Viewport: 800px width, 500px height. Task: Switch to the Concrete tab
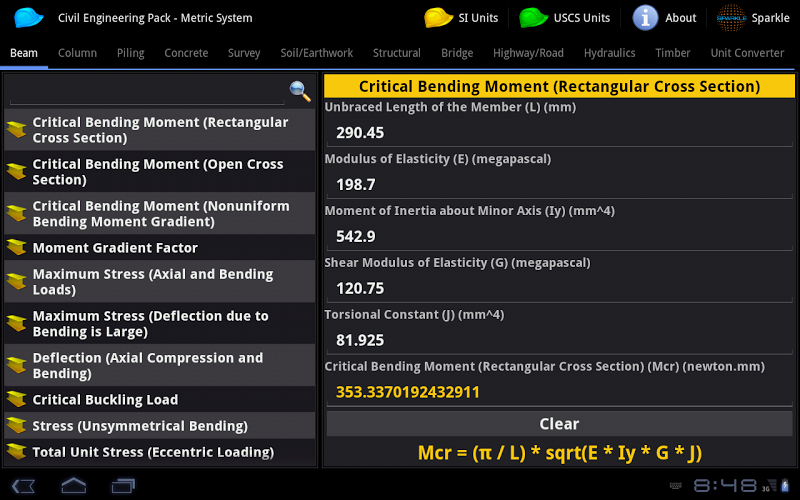[x=186, y=53]
